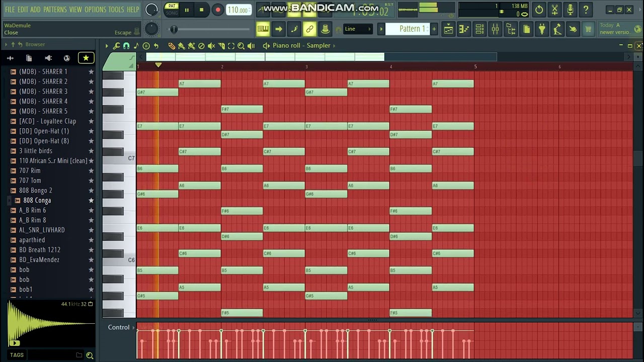Toggle favorite star for 808 Conga

[x=91, y=200]
